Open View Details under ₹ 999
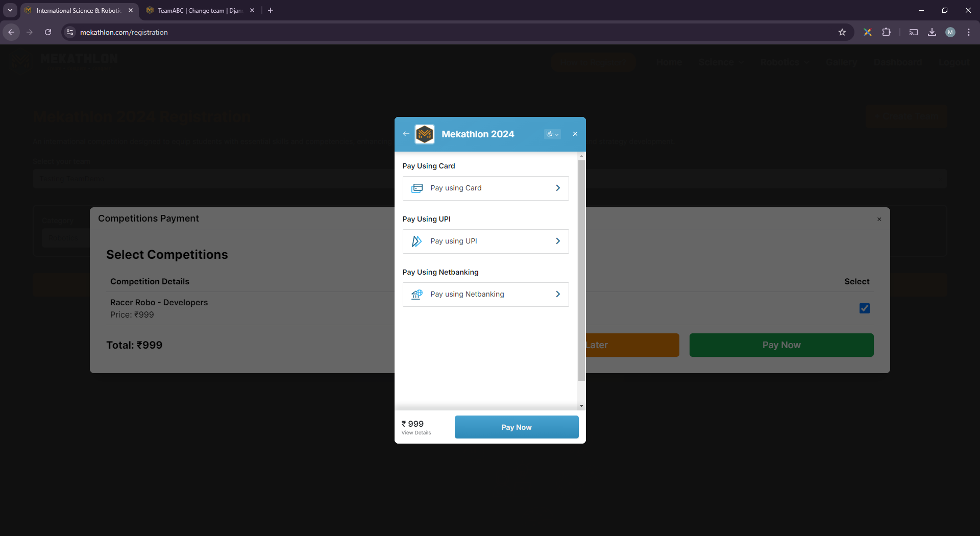Screen dimensions: 980x536 coord(416,433)
